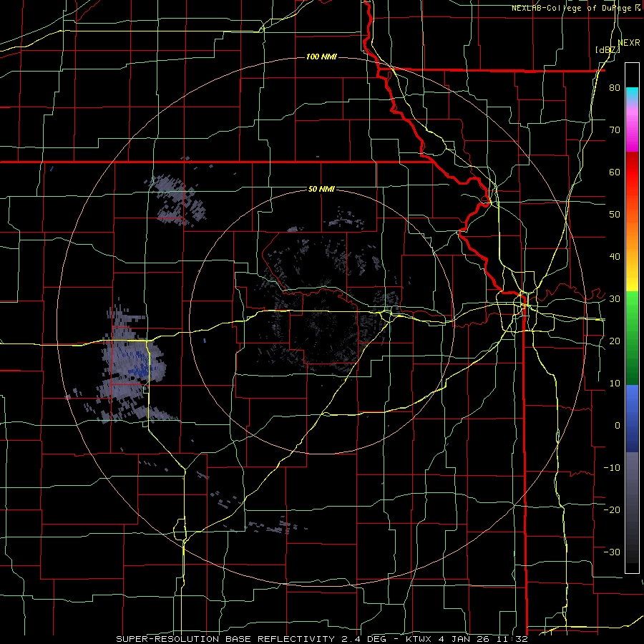Click the 70 value on the dBZ scale
Image resolution: width=644 pixels, height=644 pixels.
point(615,130)
